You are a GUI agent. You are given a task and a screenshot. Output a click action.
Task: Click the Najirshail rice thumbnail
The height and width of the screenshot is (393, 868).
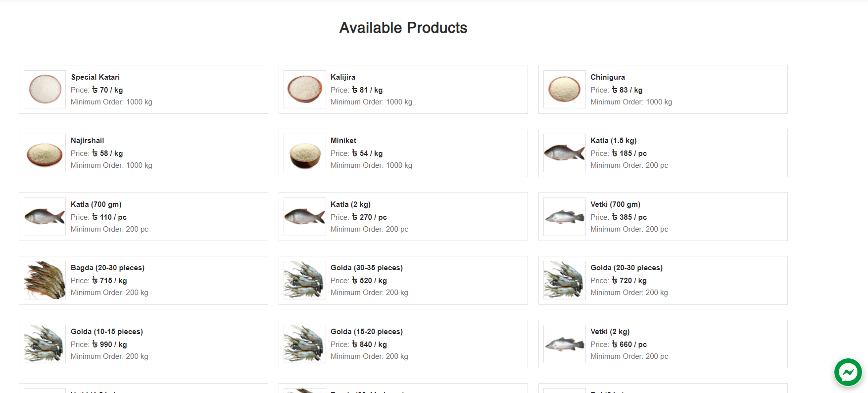click(x=45, y=153)
